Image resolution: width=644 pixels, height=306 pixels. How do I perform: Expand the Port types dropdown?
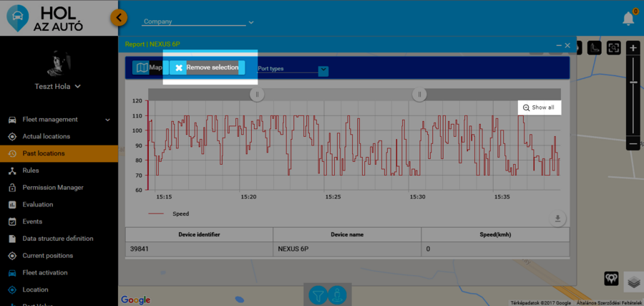coord(323,70)
